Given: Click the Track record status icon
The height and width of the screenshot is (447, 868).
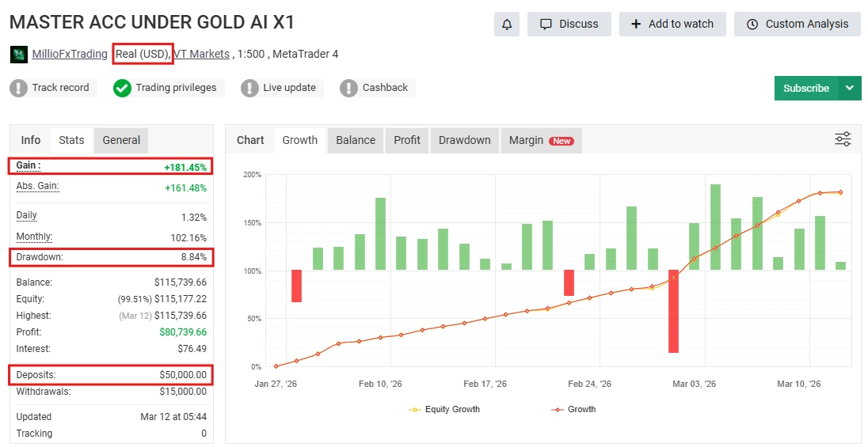Looking at the screenshot, I should pyautogui.click(x=19, y=88).
